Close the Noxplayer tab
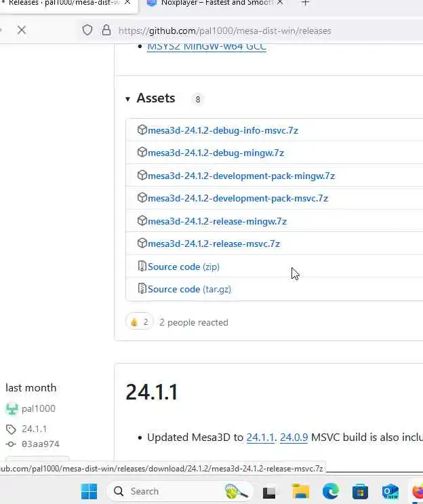Image resolution: width=423 pixels, height=504 pixels. tap(280, 3)
